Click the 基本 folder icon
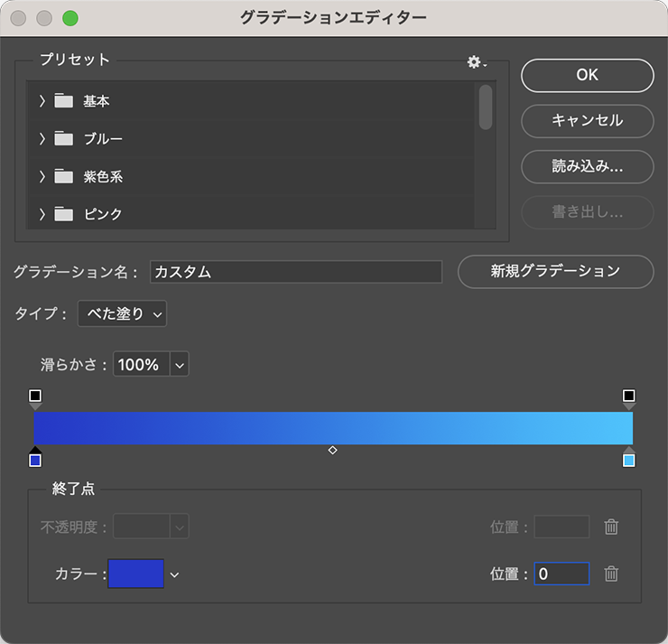668x644 pixels. pos(63,101)
